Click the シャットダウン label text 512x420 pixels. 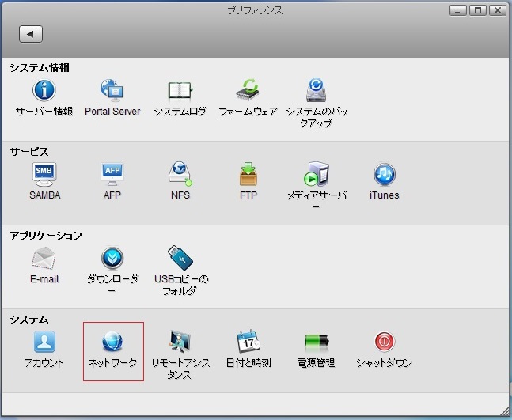pyautogui.click(x=385, y=363)
